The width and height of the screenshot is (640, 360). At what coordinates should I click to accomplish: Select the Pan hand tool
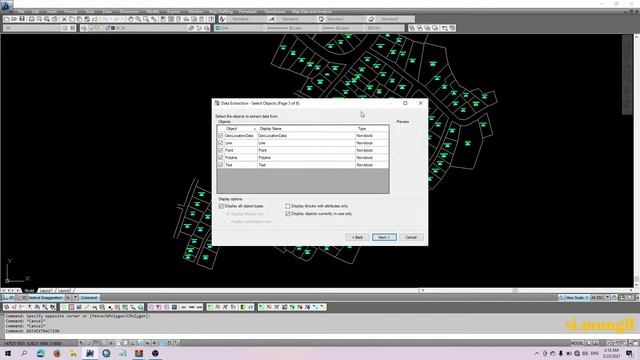pos(131,19)
